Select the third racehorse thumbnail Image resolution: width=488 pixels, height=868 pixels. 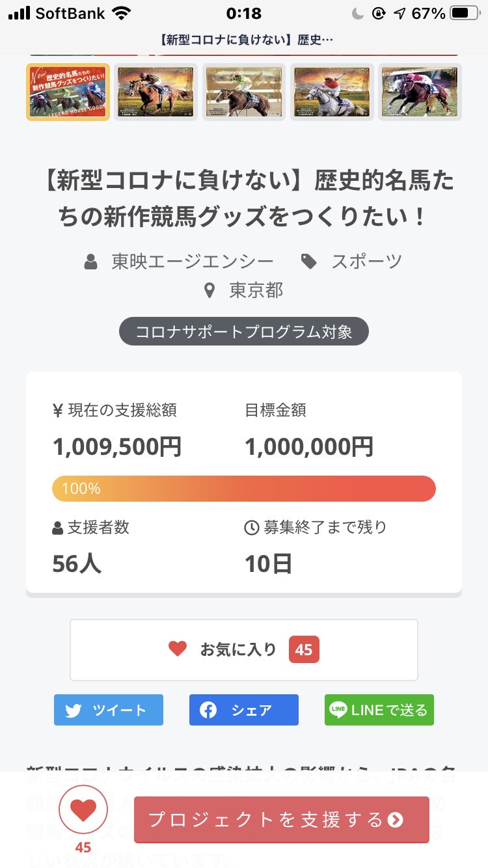244,92
